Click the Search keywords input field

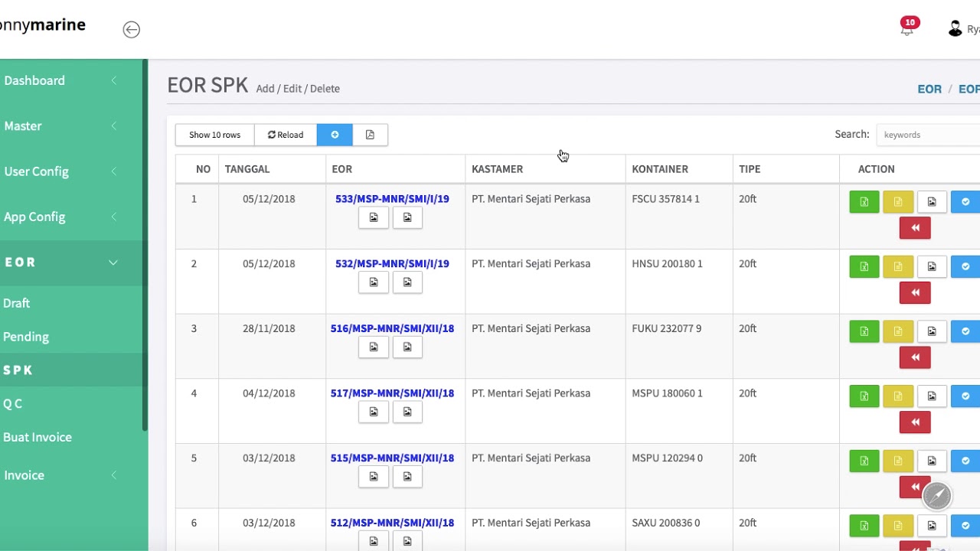point(928,135)
